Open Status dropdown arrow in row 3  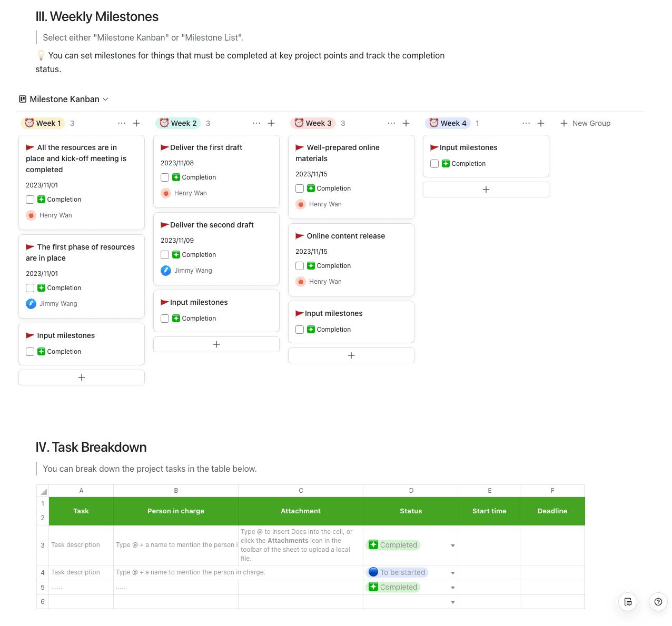tap(453, 545)
